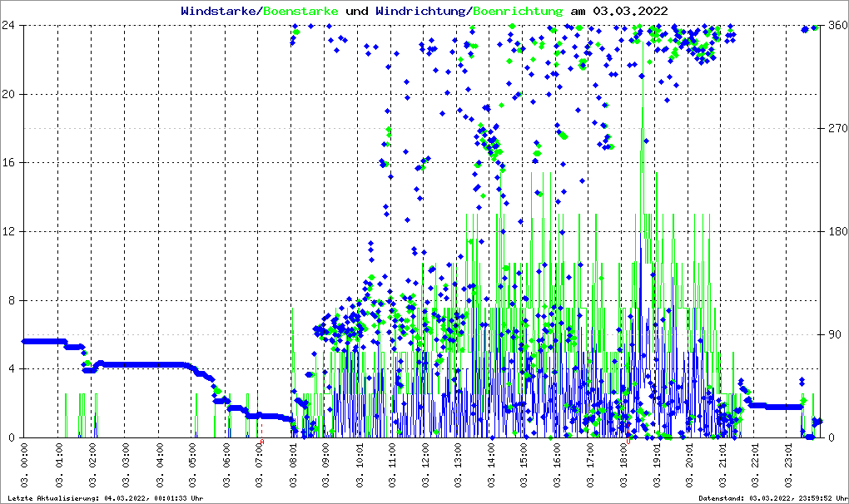Click time axis label '03. 21:01'
Viewport: 849px width, 504px height.
[722, 466]
